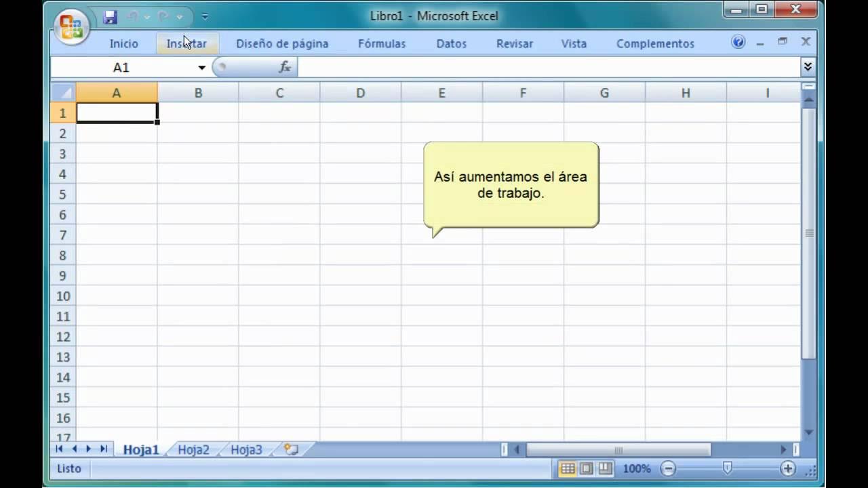Screen dimensions: 868x488
Task: Select column A header
Action: click(117, 93)
